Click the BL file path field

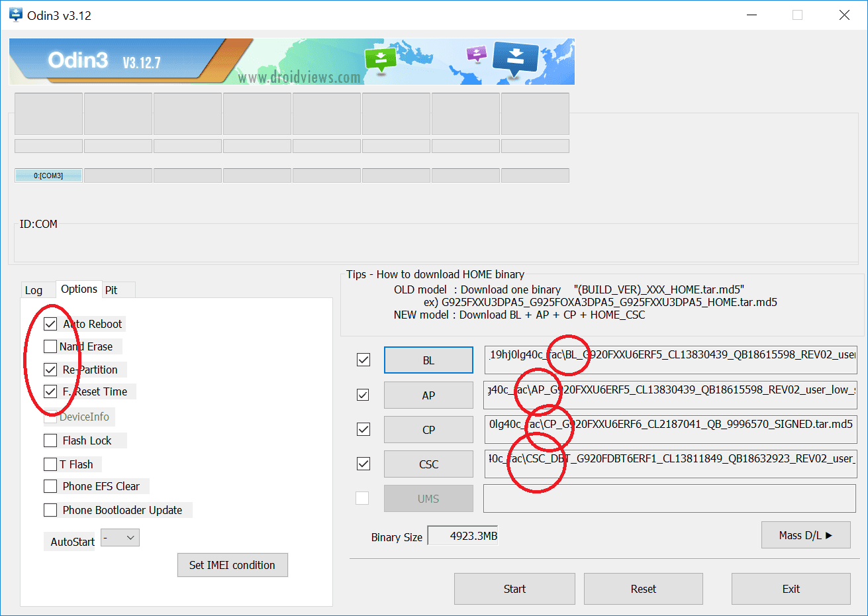pyautogui.click(x=671, y=360)
